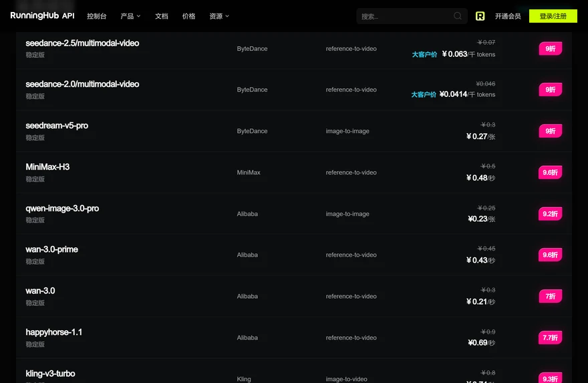The image size is (588, 383).
Task: Click 大客户价 label for seedance-2.5
Action: pyautogui.click(x=424, y=54)
